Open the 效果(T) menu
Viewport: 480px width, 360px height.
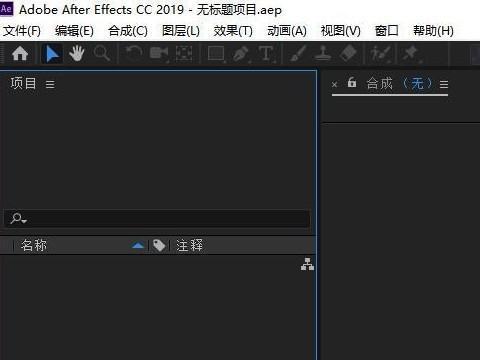pos(233,31)
